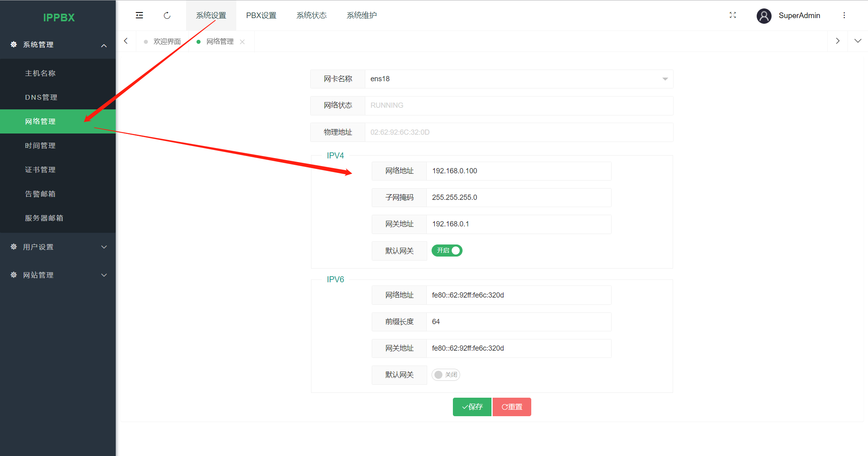Switch to the 系统设置 top menu
This screenshot has width=868, height=456.
pyautogui.click(x=211, y=15)
